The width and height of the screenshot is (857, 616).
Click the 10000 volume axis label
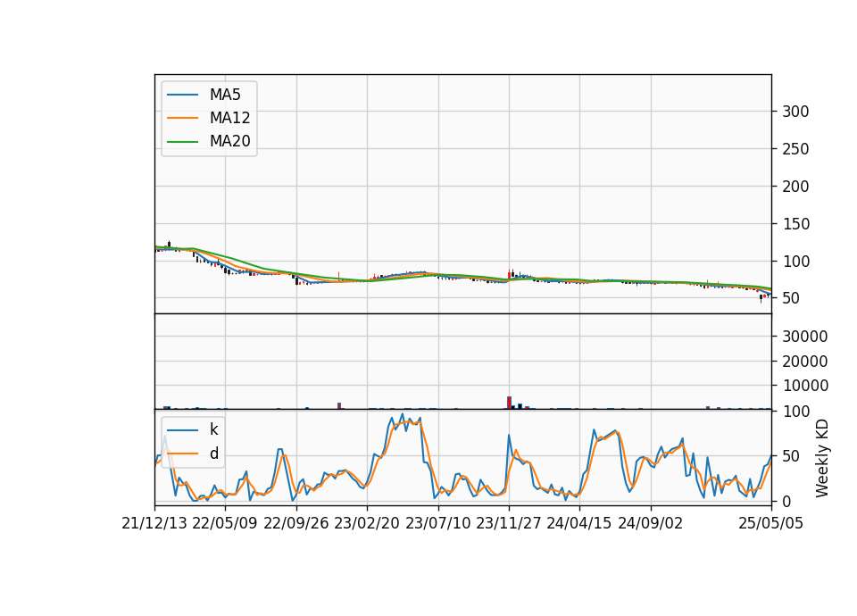805,386
